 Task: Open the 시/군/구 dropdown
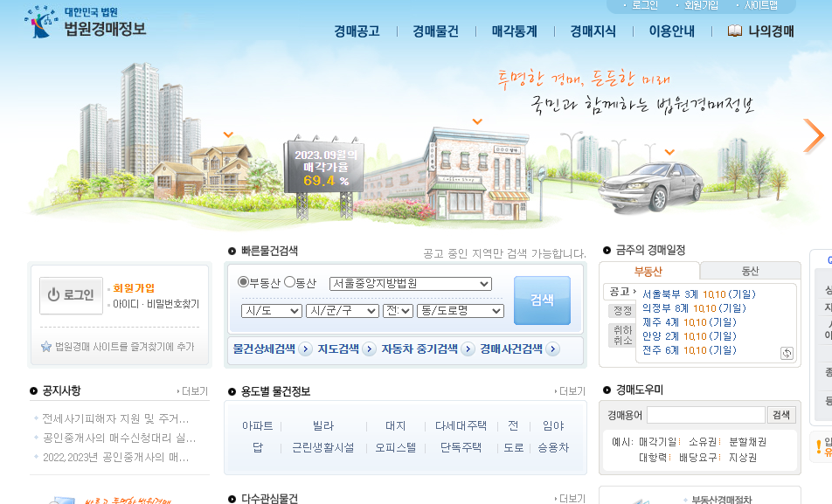343,311
